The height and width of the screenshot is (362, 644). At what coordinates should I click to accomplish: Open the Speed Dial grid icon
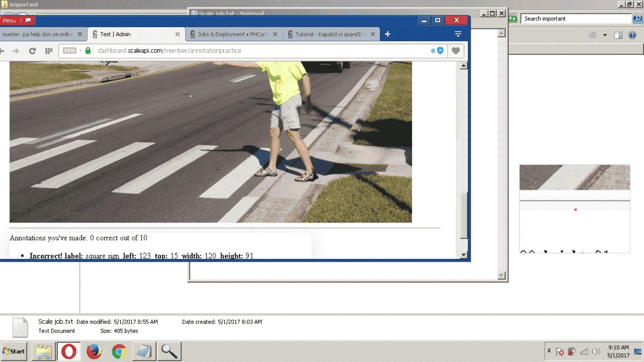tap(48, 51)
